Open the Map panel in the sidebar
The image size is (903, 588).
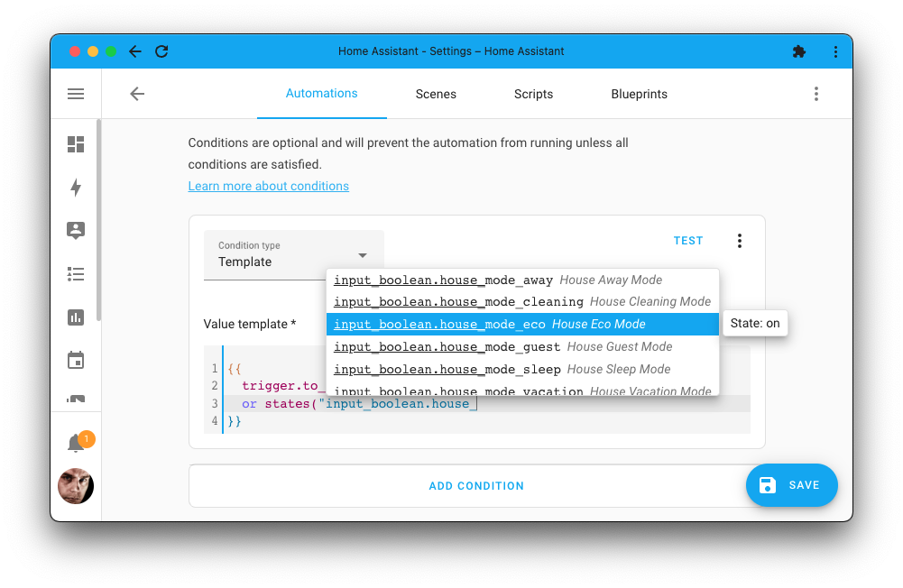(x=76, y=231)
